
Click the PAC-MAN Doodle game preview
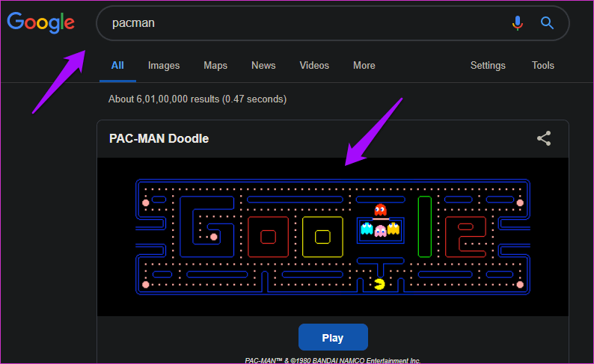tap(332, 236)
